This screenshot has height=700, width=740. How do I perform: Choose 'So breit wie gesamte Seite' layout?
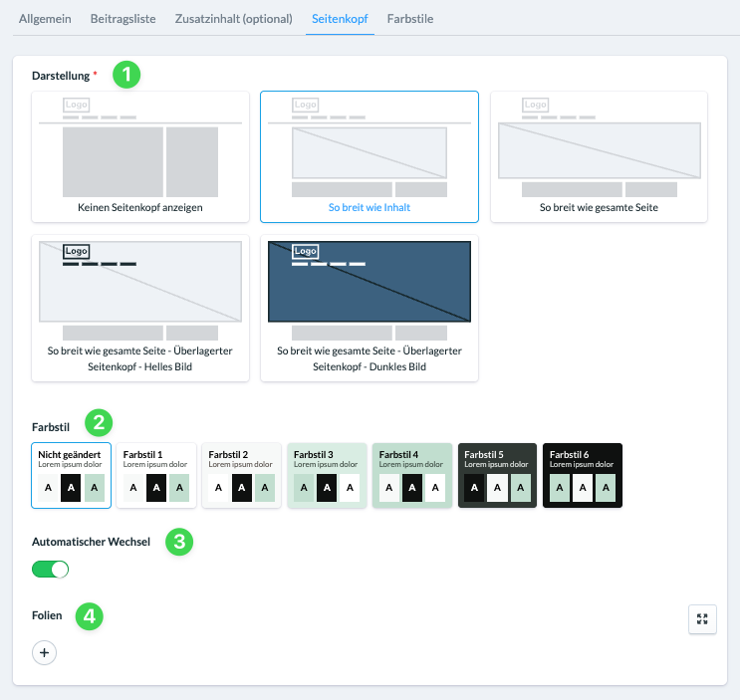[599, 156]
